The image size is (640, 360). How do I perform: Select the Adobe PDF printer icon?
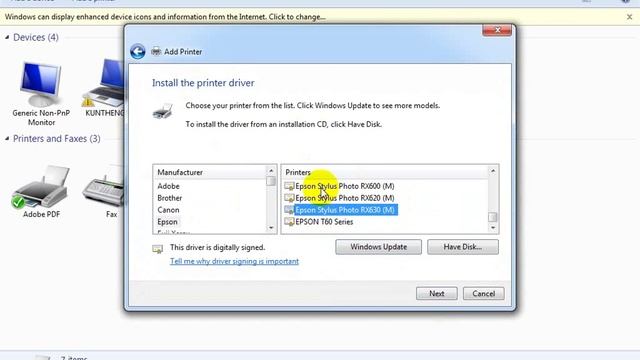pos(40,187)
